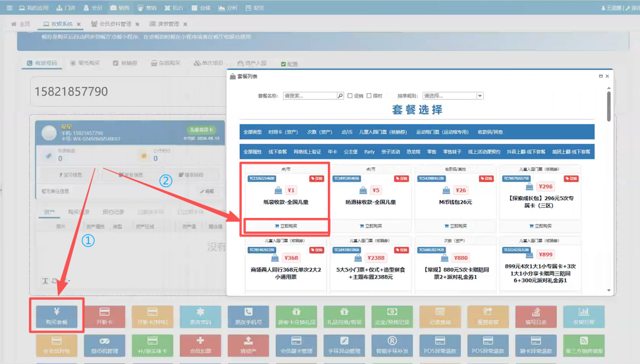Open 更改手机号 phone icon button

tap(248, 315)
